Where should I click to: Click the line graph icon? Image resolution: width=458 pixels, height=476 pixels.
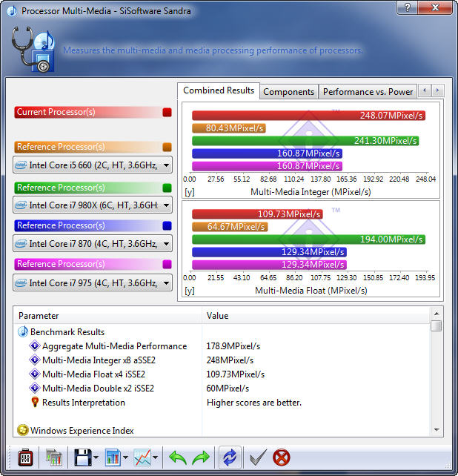click(142, 457)
